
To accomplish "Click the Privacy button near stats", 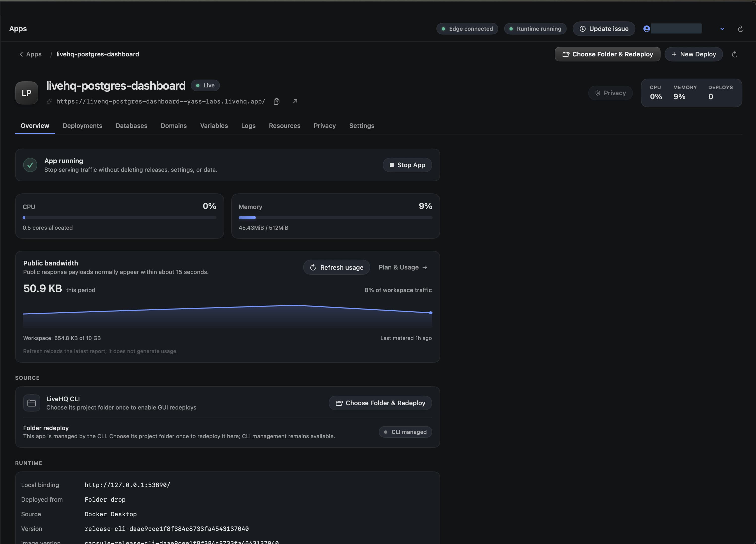I will click(x=610, y=93).
